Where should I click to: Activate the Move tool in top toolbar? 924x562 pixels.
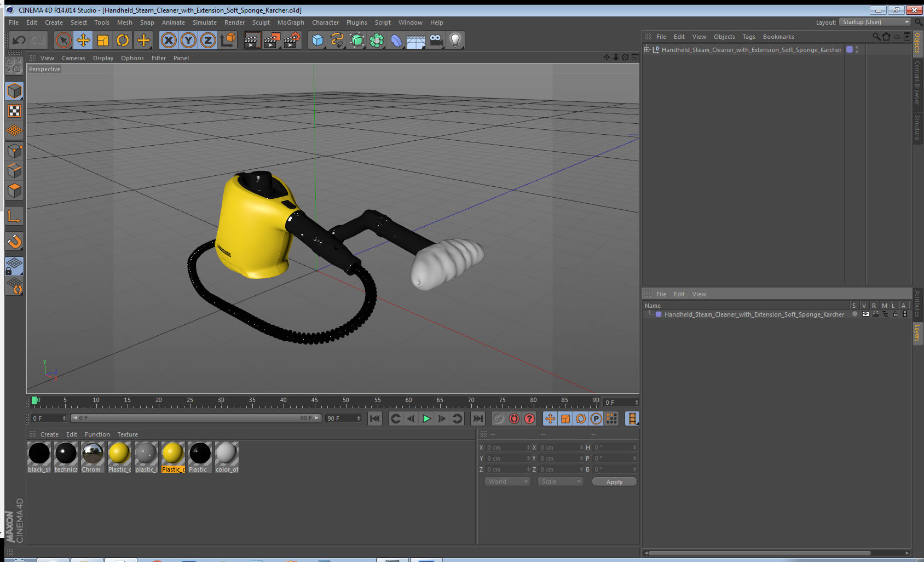(x=83, y=40)
